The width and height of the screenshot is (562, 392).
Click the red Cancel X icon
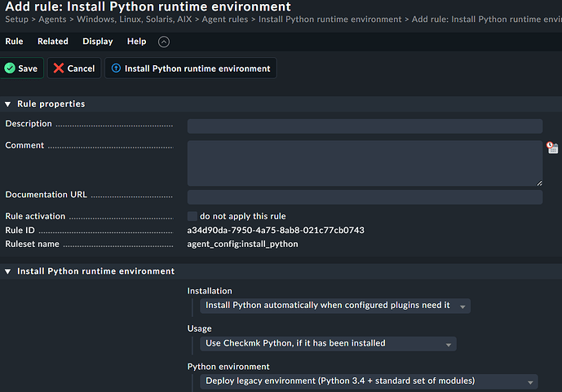coord(59,68)
